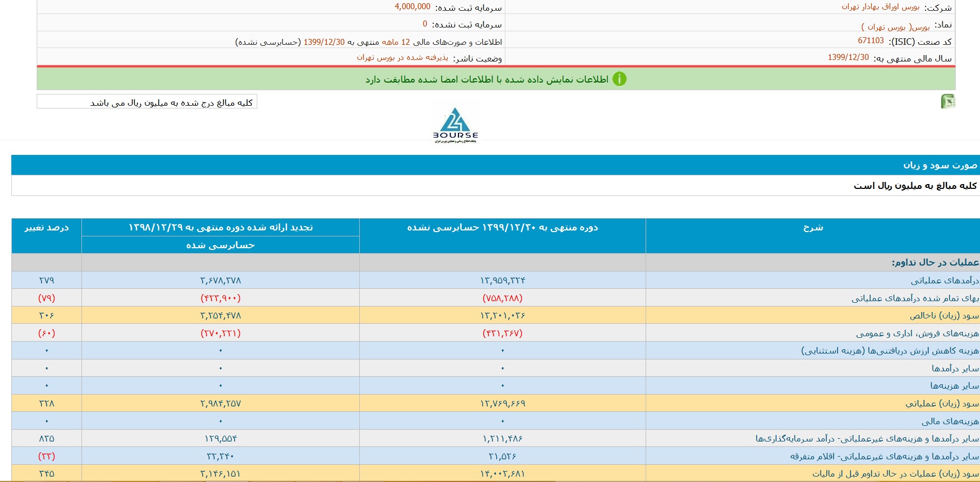Click the miscellaneous items value ۲۱,۵۲۶
This screenshot has height=482, width=980.
point(503,456)
